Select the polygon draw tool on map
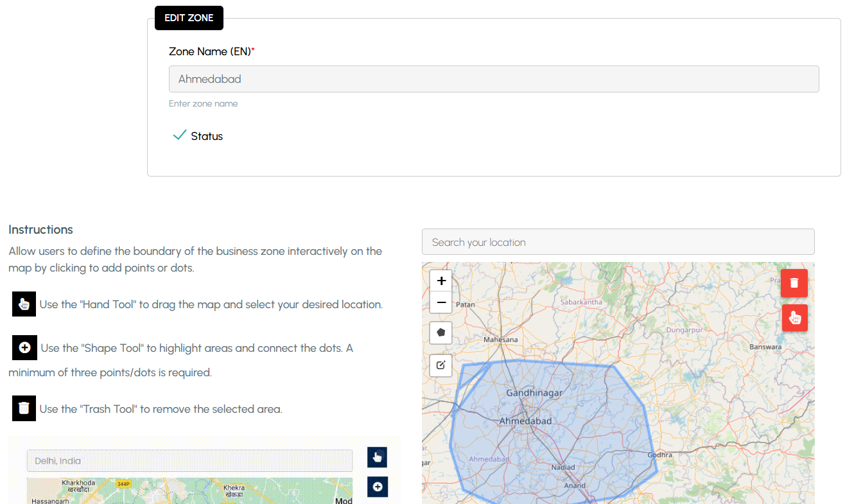The image size is (863, 504). point(440,333)
